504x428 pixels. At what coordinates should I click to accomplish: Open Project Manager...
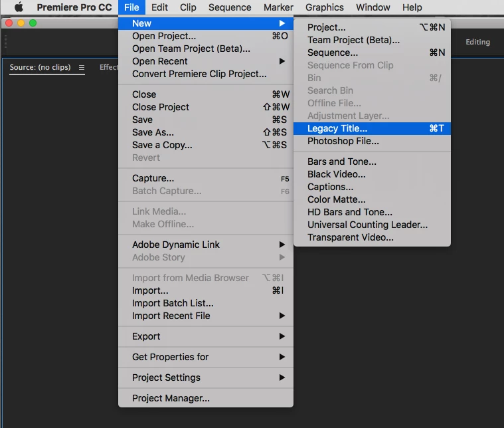pyautogui.click(x=206, y=398)
